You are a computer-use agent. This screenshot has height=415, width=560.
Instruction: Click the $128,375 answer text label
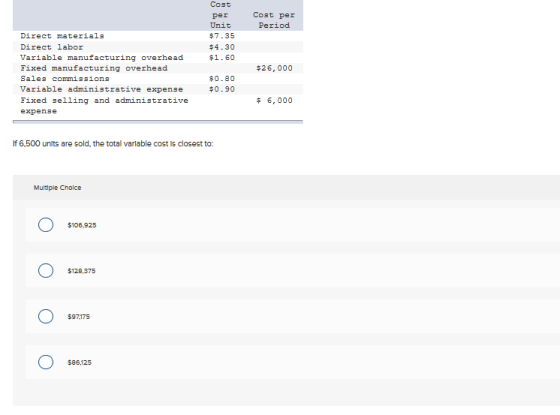pos(81,271)
